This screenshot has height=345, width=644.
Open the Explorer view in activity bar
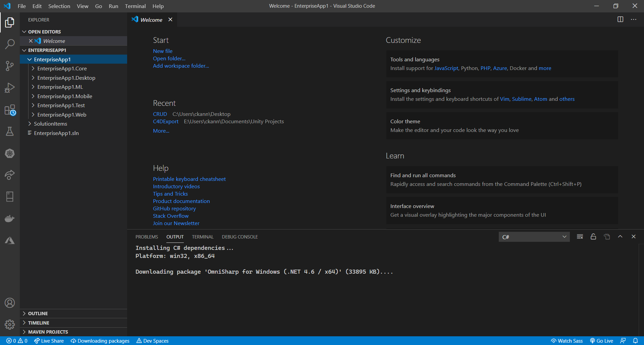(x=10, y=22)
